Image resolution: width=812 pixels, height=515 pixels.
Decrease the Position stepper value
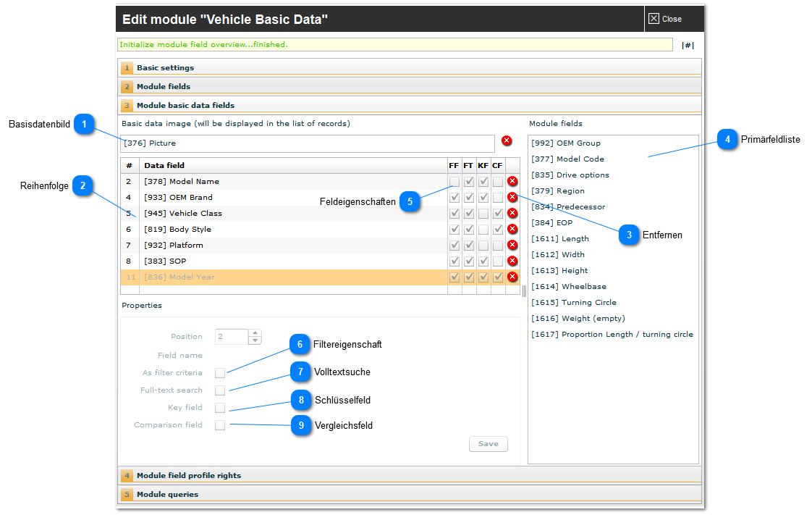pos(255,340)
